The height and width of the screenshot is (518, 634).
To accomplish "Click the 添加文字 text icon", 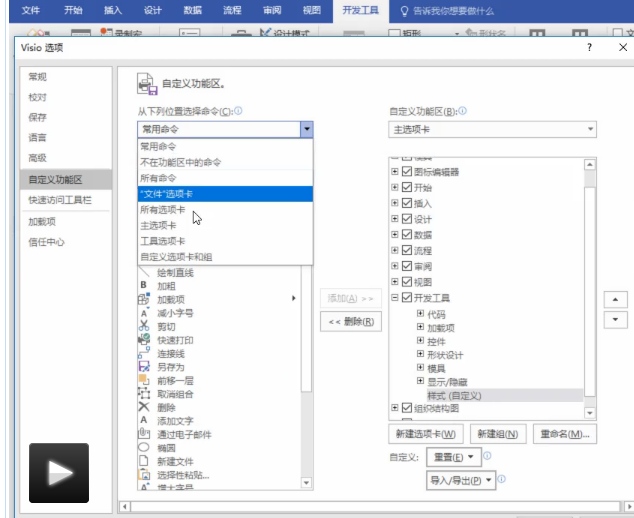I will tap(144, 420).
